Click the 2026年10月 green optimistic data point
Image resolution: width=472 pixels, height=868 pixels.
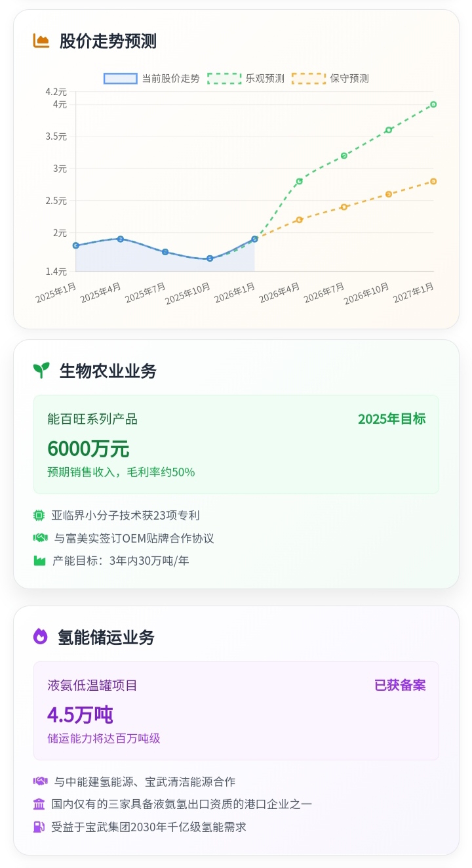point(389,130)
